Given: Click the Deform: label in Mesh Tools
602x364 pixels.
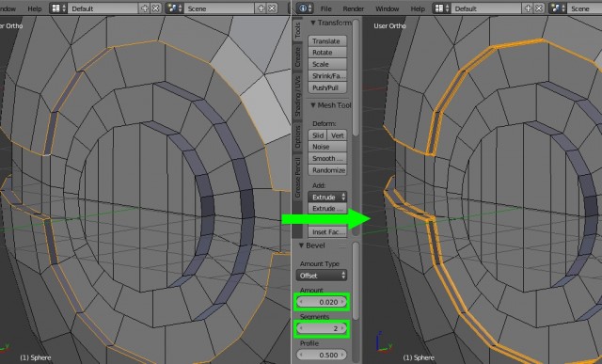Looking at the screenshot, I should click(x=324, y=123).
